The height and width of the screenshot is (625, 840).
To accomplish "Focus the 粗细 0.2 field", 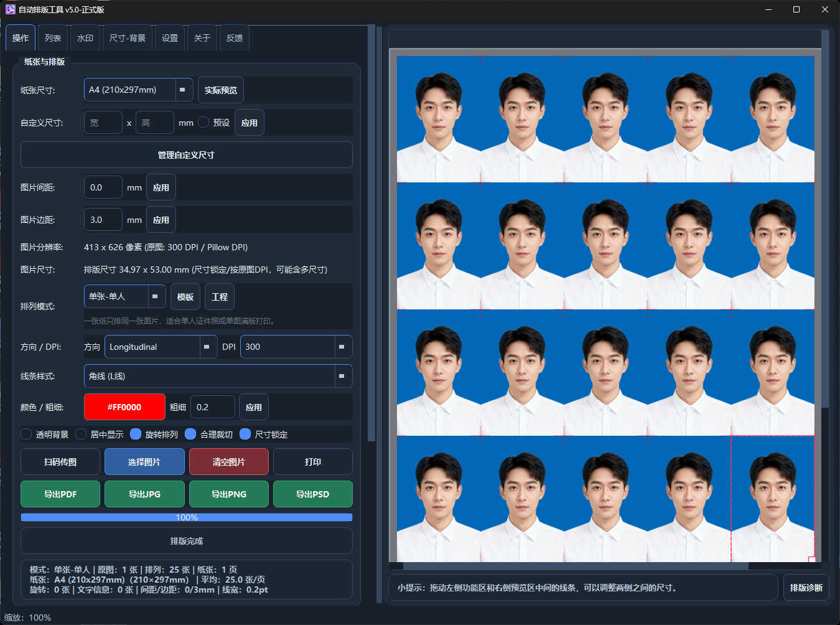I will coord(213,407).
